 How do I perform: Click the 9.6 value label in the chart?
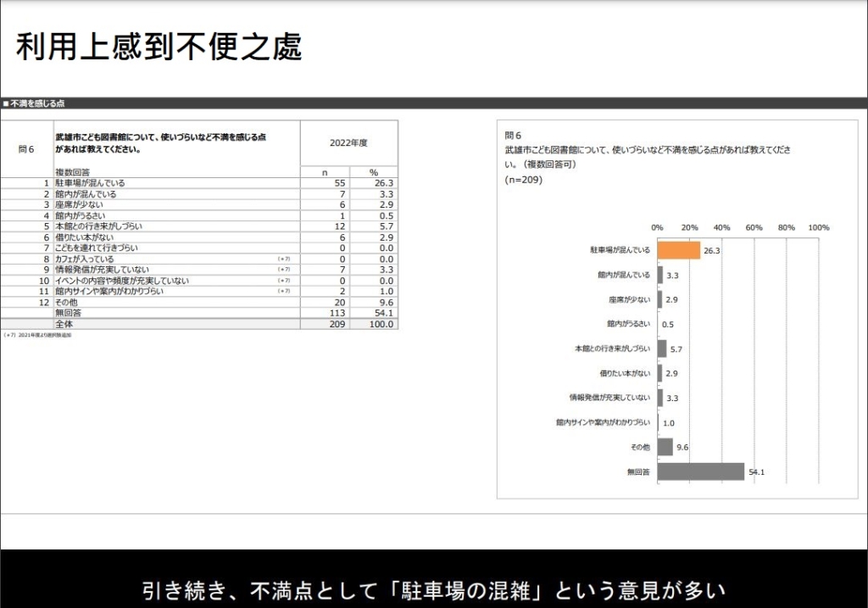click(682, 447)
